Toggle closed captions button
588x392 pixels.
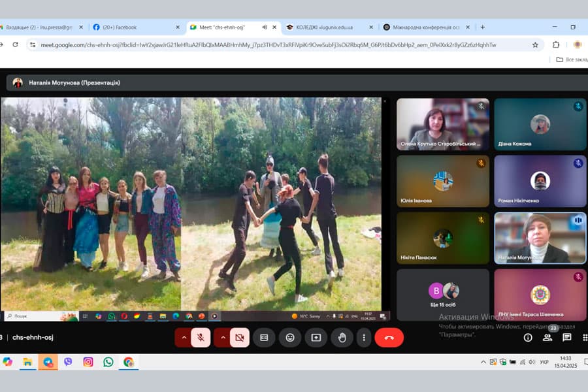(264, 338)
